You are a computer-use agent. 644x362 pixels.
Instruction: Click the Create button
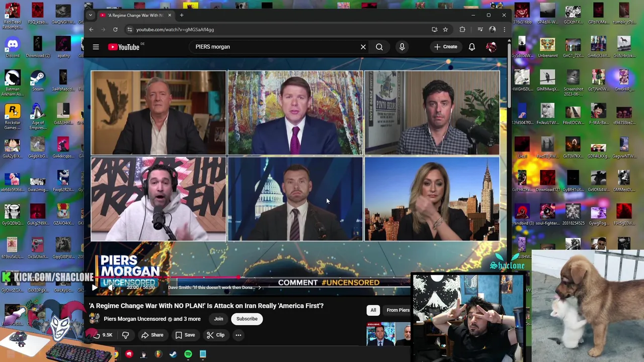(x=446, y=47)
